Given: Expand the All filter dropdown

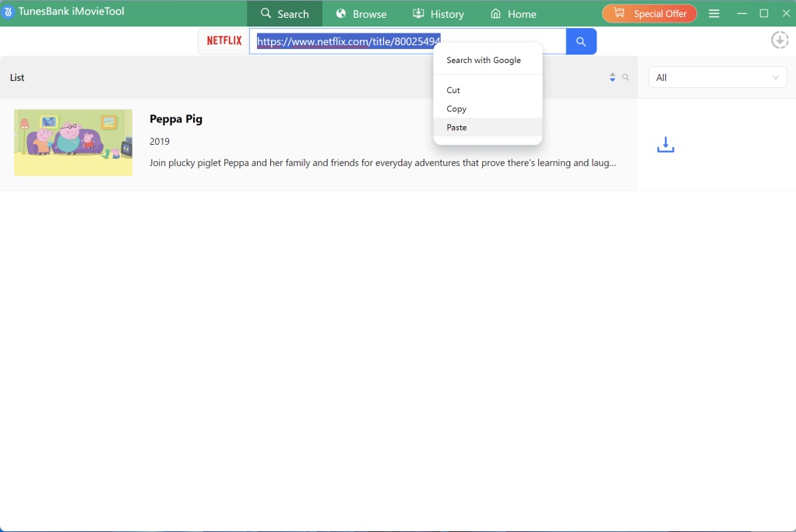Looking at the screenshot, I should pos(717,77).
